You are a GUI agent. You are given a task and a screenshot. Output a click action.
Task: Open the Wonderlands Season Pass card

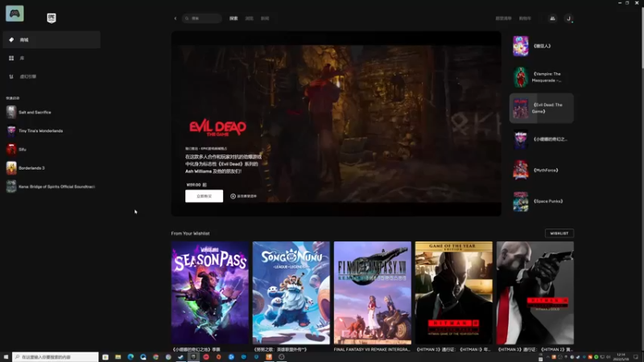click(x=210, y=293)
